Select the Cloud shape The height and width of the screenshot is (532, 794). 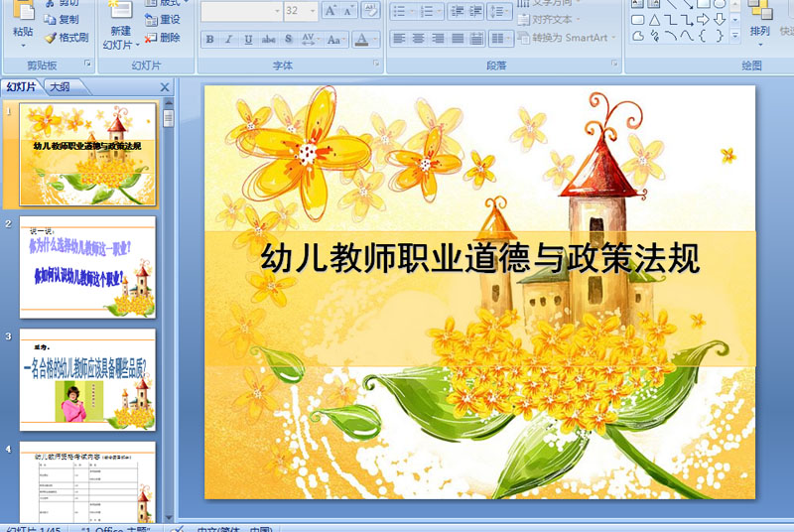tap(638, 36)
